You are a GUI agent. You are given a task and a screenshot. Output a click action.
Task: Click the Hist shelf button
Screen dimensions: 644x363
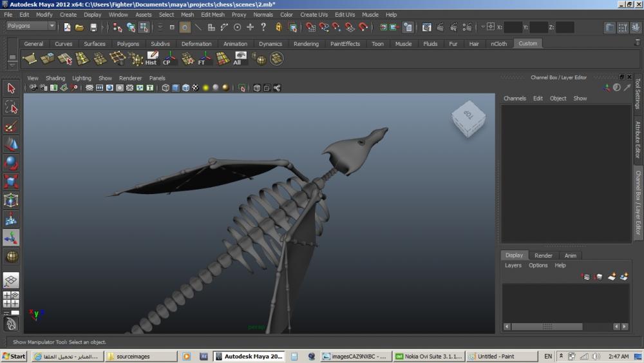[x=152, y=59]
